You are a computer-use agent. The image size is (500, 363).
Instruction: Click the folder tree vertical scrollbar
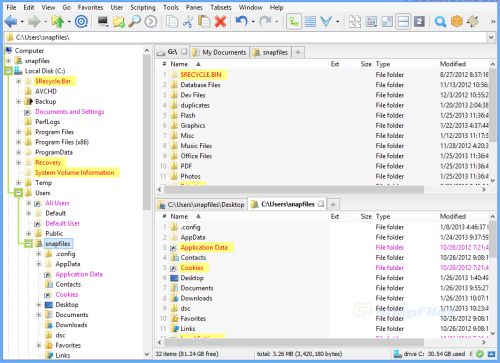[146, 133]
